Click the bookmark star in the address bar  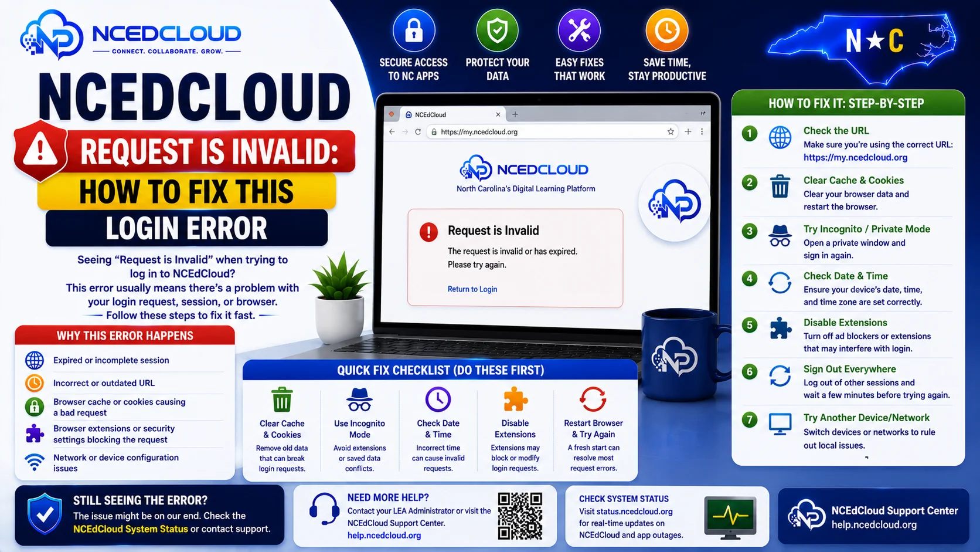(x=671, y=132)
